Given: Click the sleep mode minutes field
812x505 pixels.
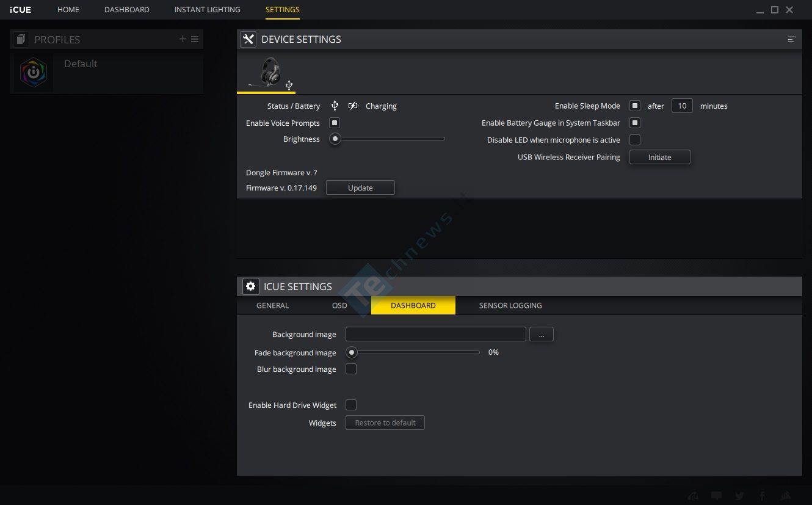Looking at the screenshot, I should [682, 106].
